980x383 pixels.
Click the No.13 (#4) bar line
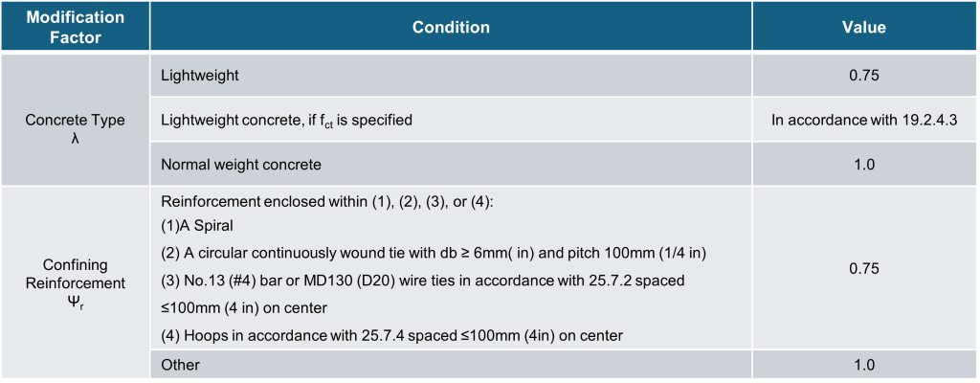click(422, 281)
